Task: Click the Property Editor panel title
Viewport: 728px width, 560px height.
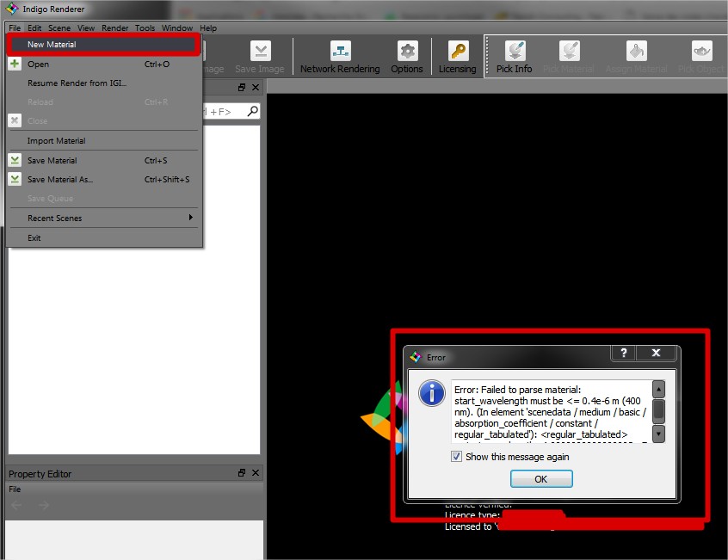Action: point(40,474)
